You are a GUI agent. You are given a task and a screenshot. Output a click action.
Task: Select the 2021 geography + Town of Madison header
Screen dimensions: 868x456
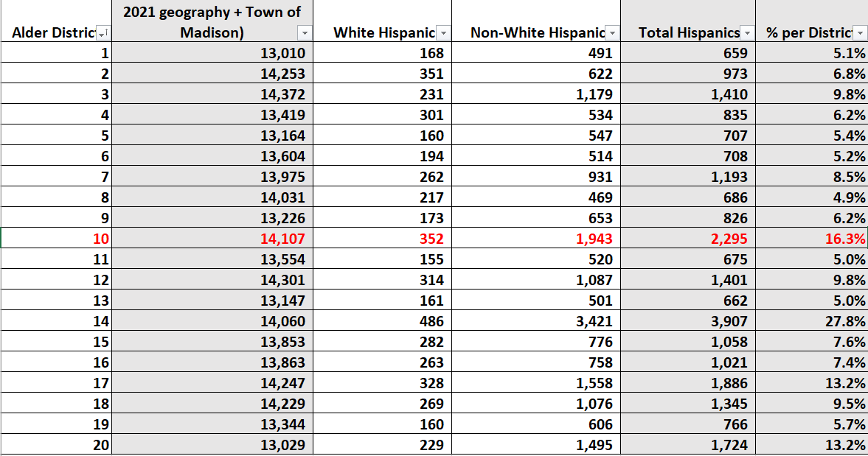click(212, 21)
